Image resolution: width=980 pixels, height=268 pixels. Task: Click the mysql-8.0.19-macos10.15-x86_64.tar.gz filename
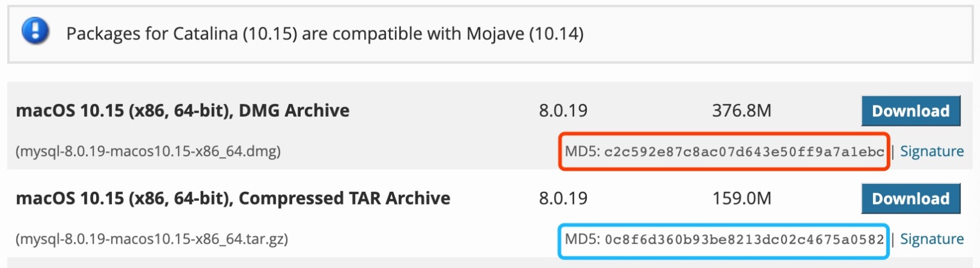point(152,239)
